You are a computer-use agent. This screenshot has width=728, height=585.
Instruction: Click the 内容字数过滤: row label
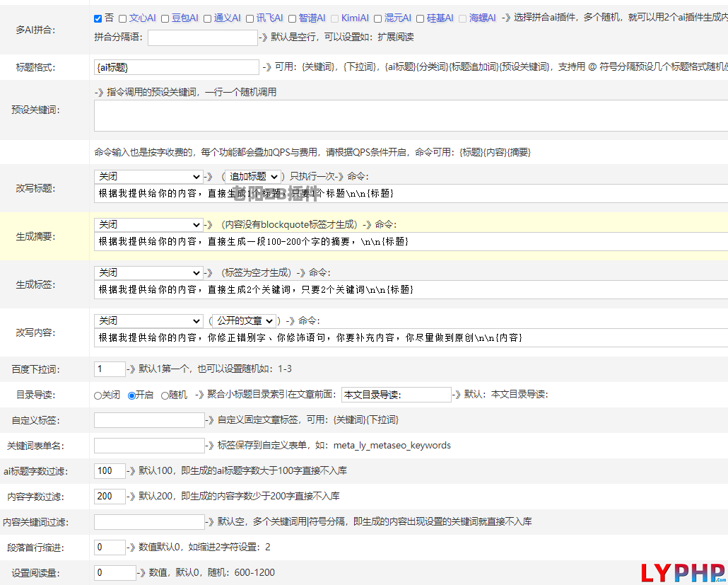tap(35, 497)
